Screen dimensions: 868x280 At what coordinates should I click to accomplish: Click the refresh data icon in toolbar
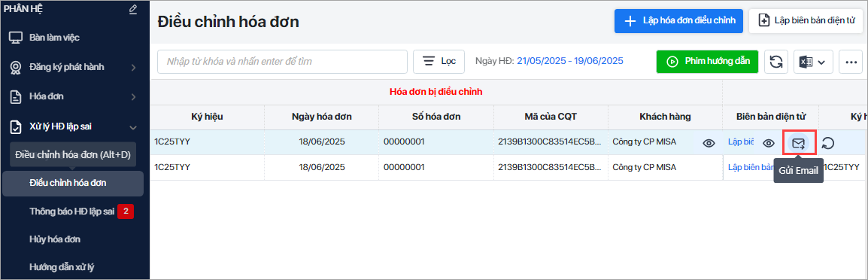tap(776, 62)
